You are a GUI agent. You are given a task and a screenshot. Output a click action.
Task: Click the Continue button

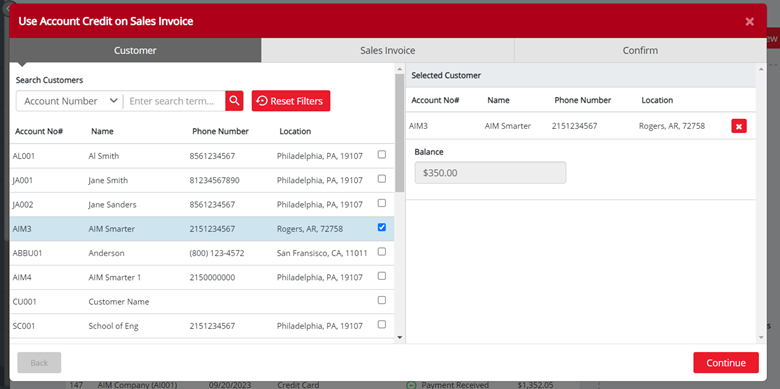(x=726, y=363)
